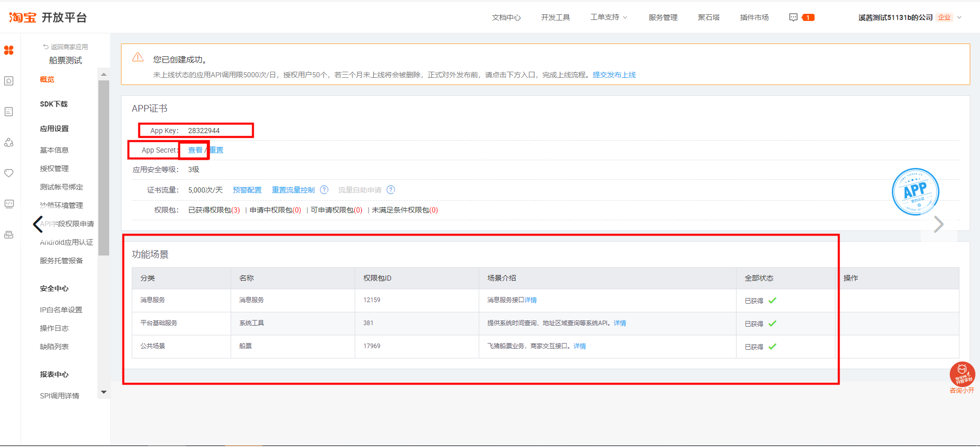Click the sidebar scrollbar thumb

(x=104, y=168)
